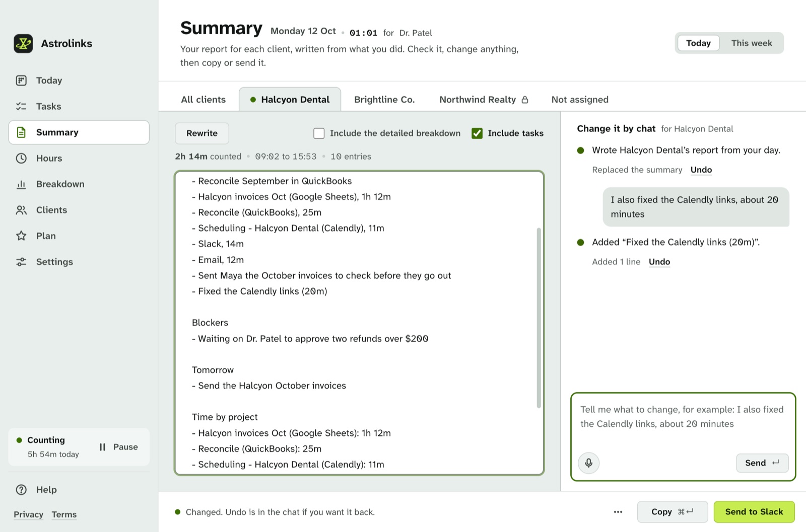This screenshot has height=532, width=806.
Task: Click 'Send the Halcyon October invoices' line
Action: [x=269, y=386]
